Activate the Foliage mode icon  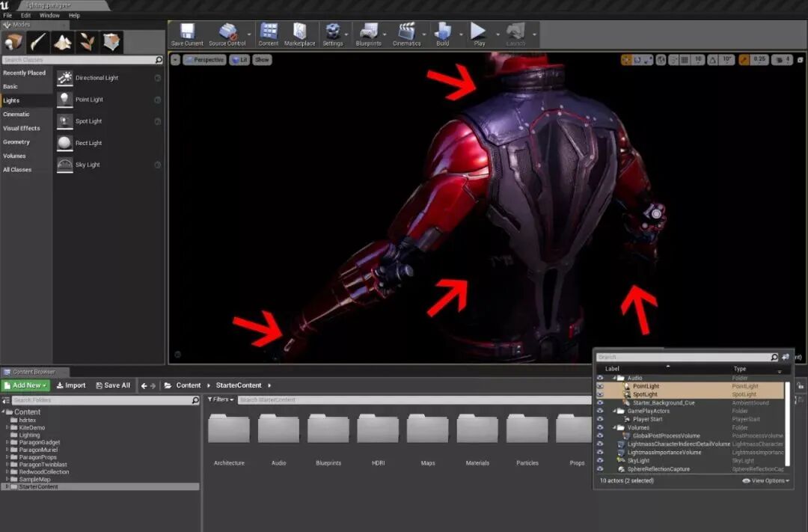(87, 42)
